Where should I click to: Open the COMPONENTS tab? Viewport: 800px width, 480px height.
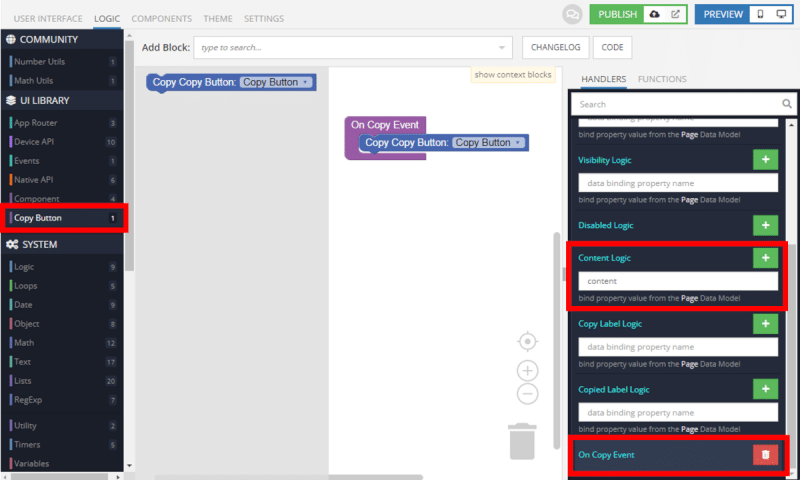[x=161, y=19]
